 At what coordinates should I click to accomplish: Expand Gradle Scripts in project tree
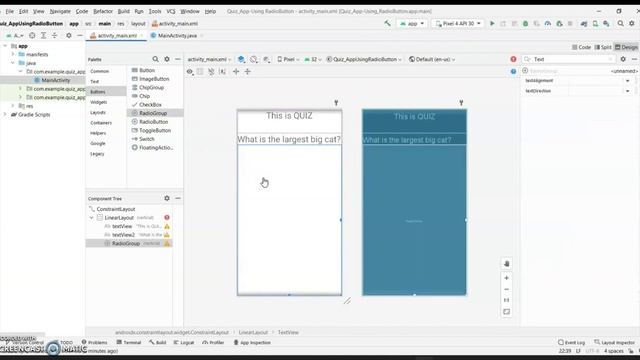(5, 115)
